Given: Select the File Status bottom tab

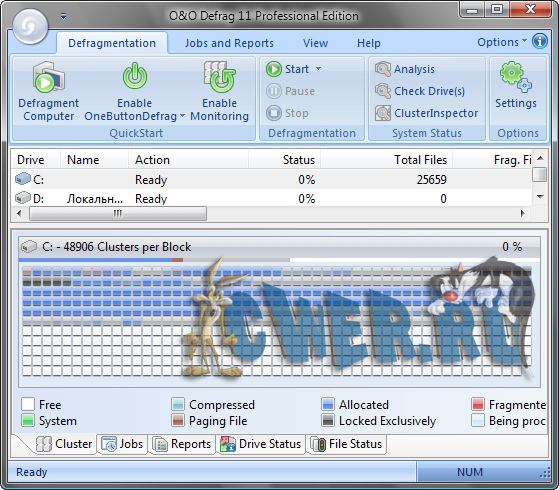Looking at the screenshot, I should 347,444.
